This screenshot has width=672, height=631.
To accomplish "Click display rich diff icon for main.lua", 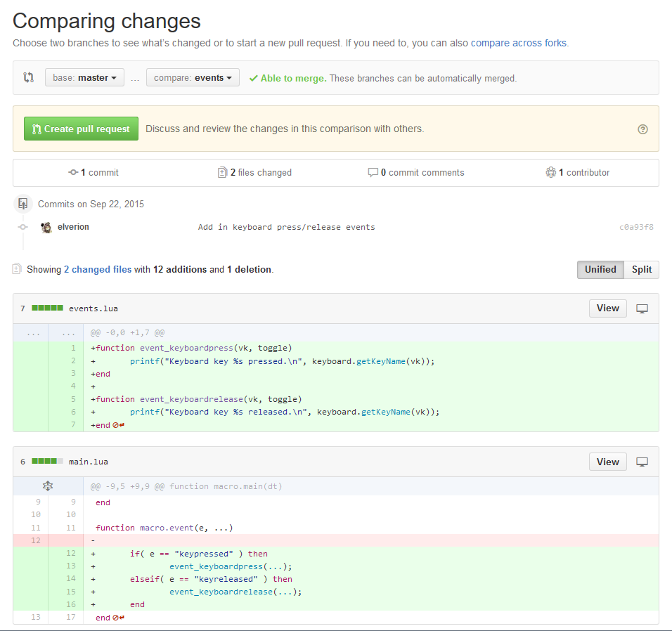I will 642,462.
